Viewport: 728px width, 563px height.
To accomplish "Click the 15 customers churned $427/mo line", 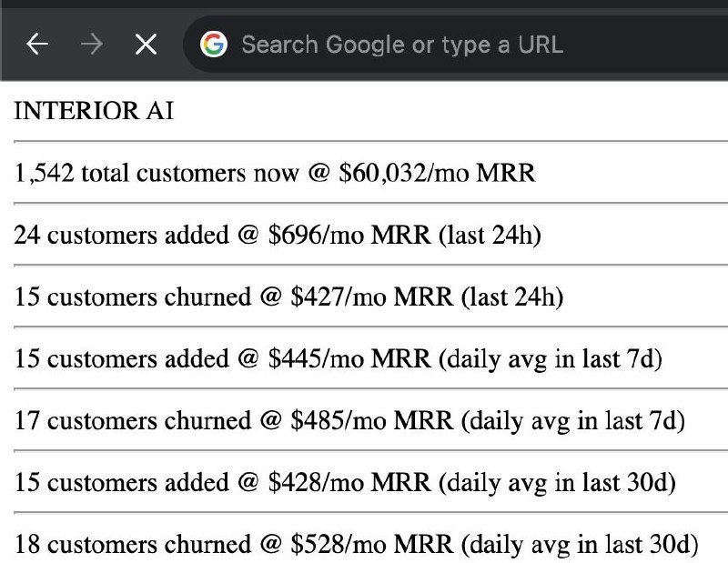I will (288, 297).
